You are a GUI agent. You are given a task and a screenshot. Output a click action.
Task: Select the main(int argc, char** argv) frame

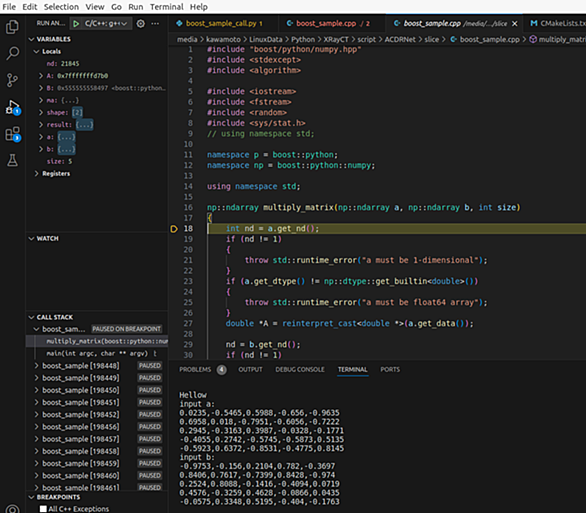point(97,353)
